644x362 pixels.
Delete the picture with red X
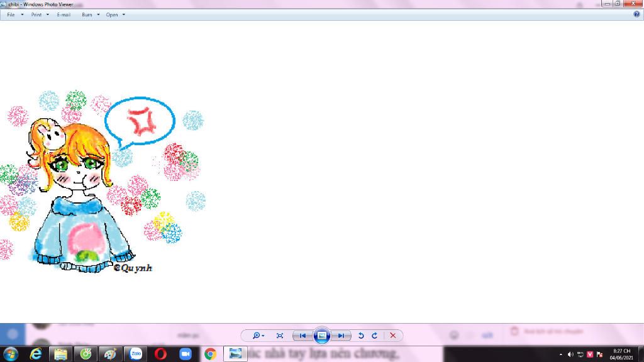coord(393,336)
